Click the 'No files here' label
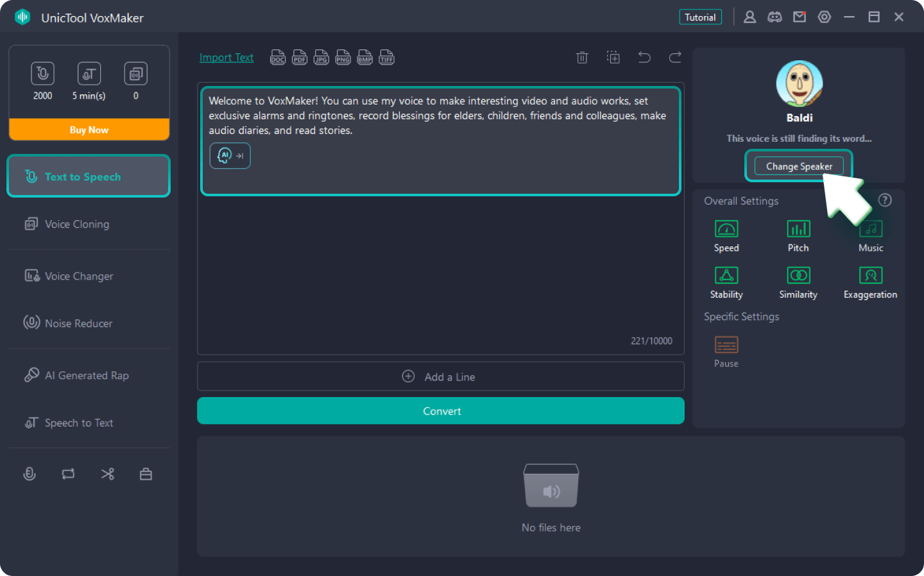 pyautogui.click(x=551, y=527)
